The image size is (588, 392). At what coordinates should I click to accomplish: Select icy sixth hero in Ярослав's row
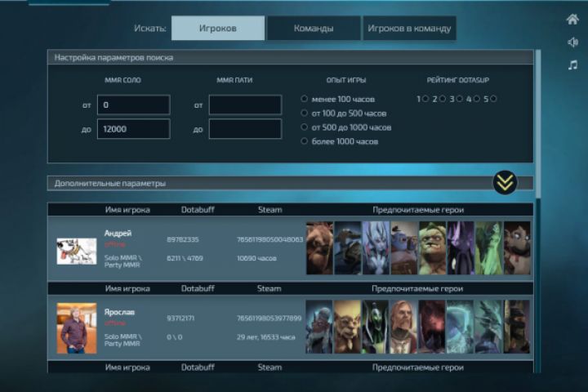click(x=460, y=327)
